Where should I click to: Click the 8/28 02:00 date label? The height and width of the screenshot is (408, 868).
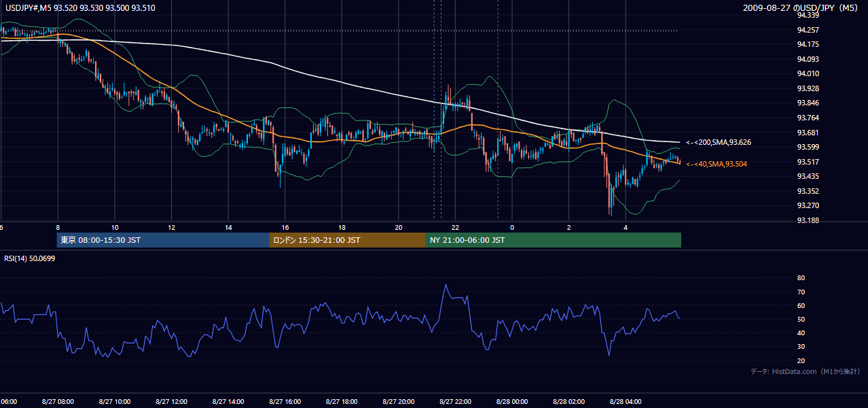568,401
